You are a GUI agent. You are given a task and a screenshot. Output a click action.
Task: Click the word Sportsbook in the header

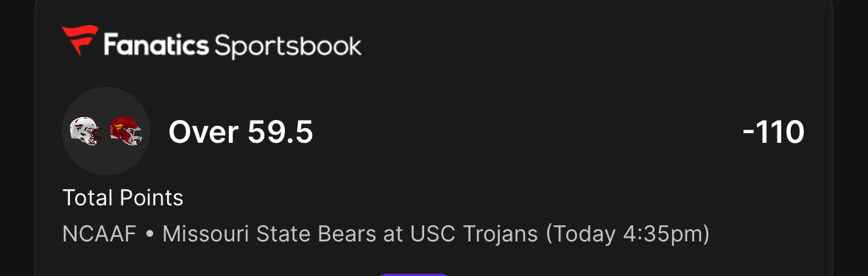288,46
